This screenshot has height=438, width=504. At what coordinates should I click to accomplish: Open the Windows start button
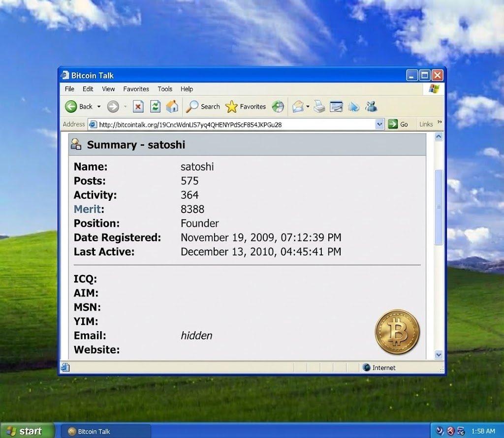(x=27, y=431)
